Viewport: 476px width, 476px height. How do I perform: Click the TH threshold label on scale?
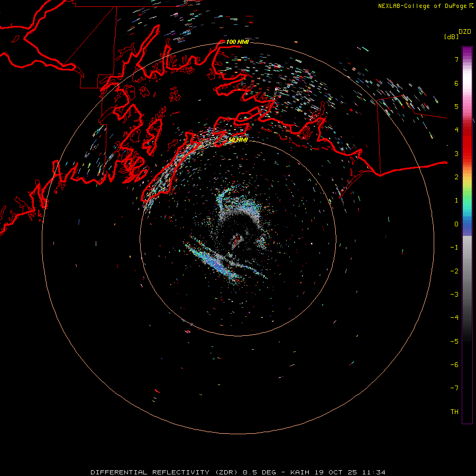(x=454, y=411)
